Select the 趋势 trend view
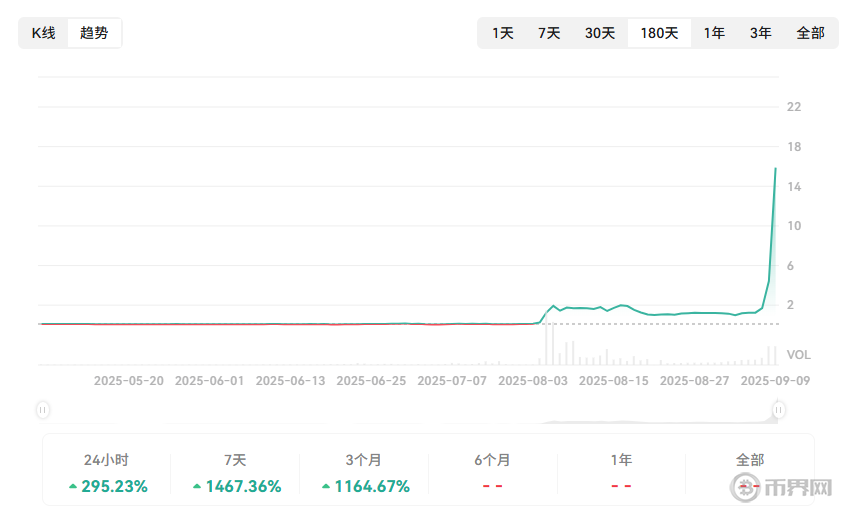843x515 pixels. (94, 33)
